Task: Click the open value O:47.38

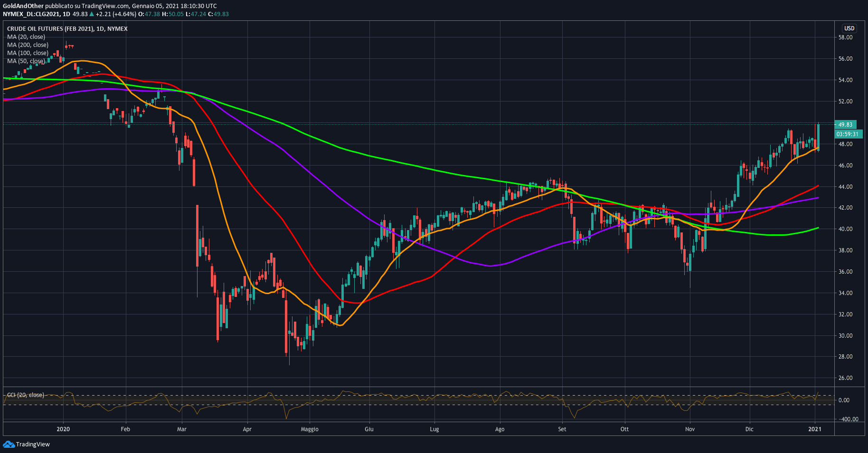Action: click(149, 14)
